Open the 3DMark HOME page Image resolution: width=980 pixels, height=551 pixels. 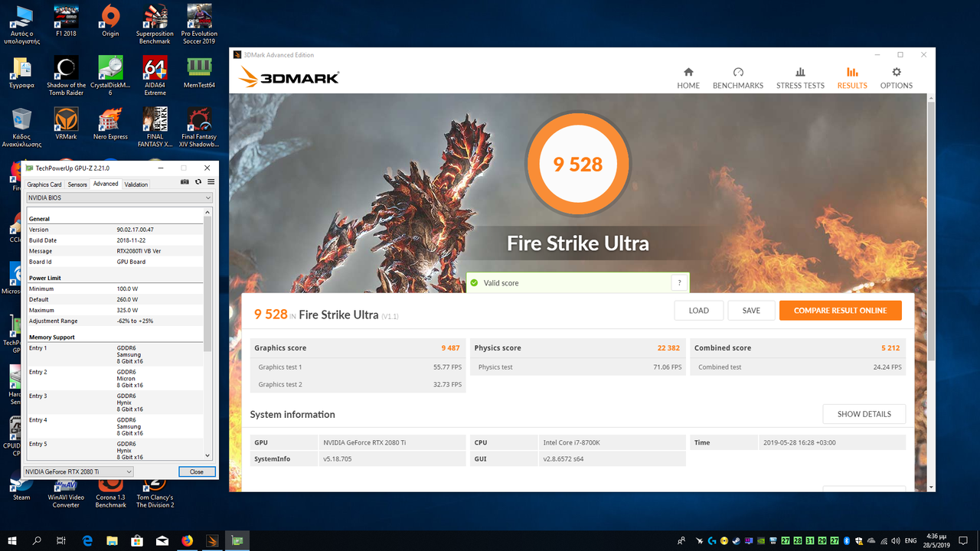pyautogui.click(x=688, y=78)
